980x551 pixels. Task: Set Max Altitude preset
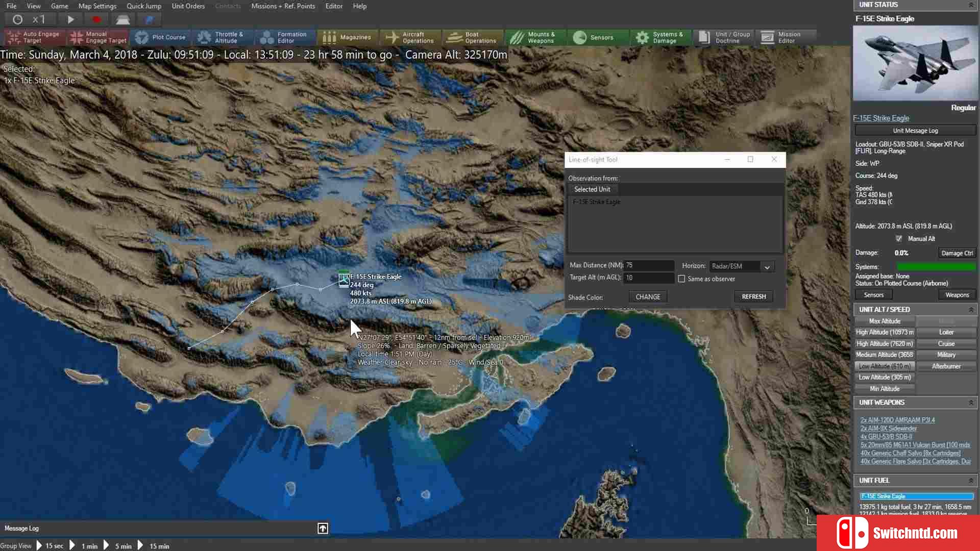pyautogui.click(x=885, y=321)
